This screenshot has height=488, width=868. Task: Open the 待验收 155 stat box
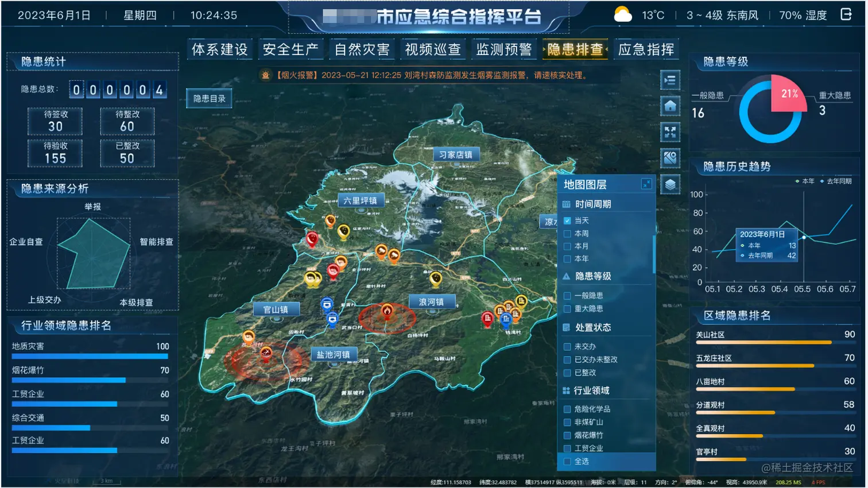[55, 153]
